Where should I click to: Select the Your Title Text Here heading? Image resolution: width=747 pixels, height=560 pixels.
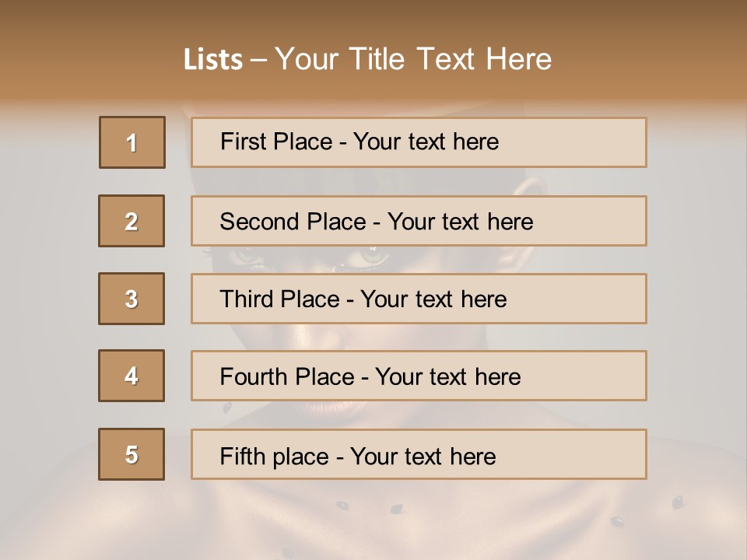413,60
